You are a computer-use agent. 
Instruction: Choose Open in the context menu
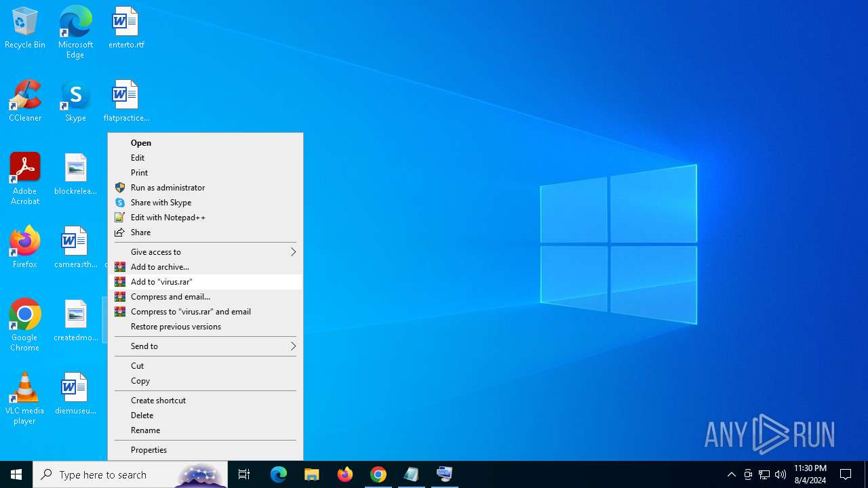(x=205, y=142)
